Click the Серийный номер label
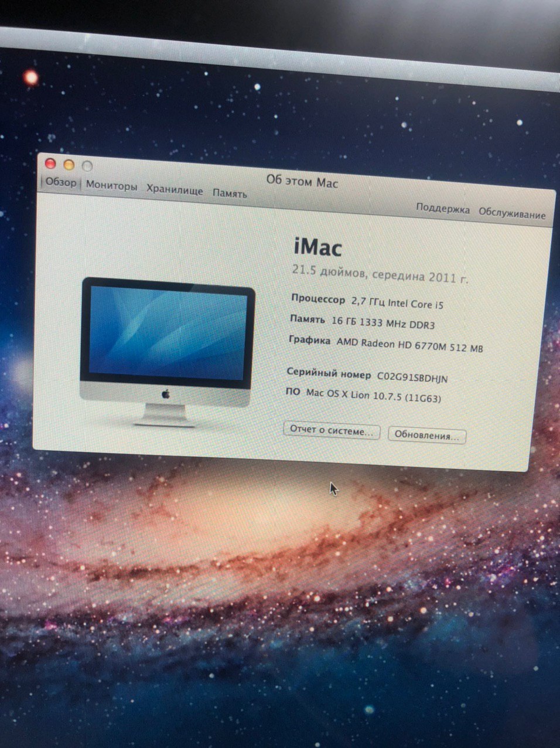Viewport: 560px width, 748px height. 329,373
